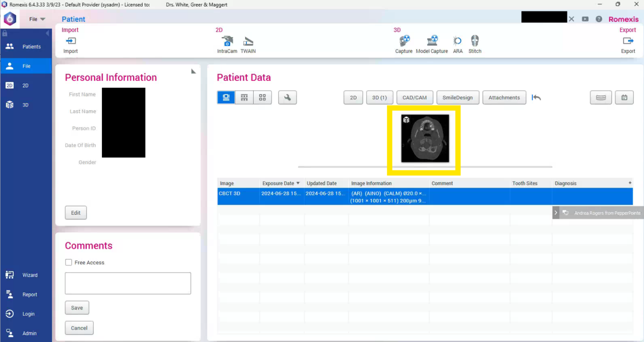Toggle the CAD/CAM filter
Screen dimensions: 644x342
[415, 97]
